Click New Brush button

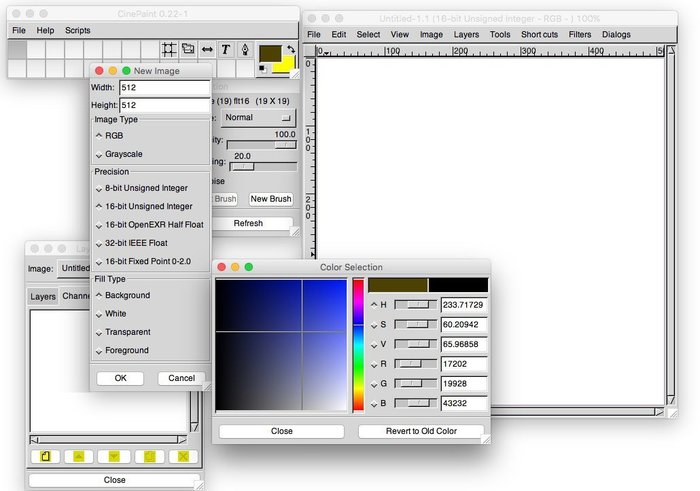click(x=271, y=199)
